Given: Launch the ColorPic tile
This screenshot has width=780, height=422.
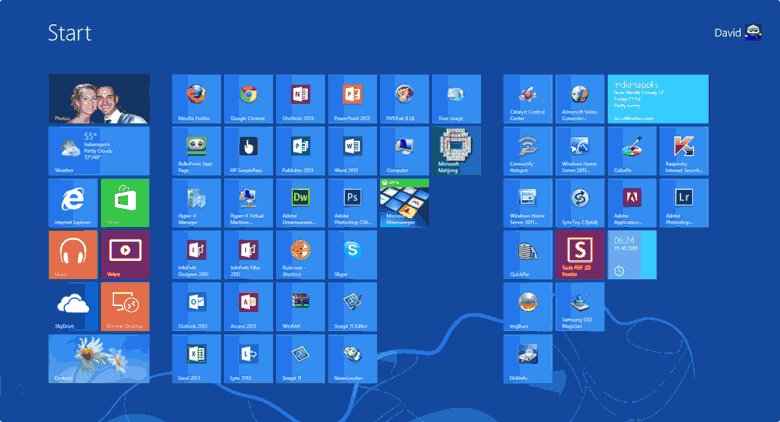Looking at the screenshot, I should tap(632, 151).
